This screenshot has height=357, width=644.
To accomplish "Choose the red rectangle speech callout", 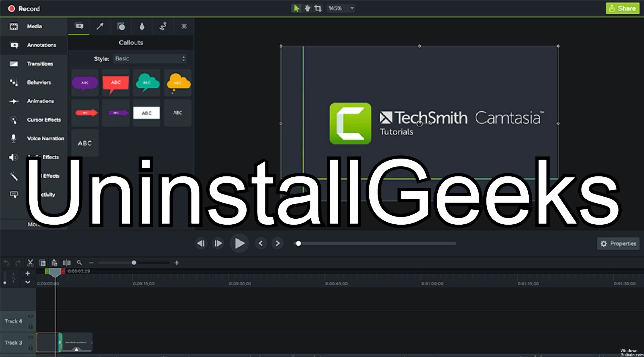I will point(116,83).
